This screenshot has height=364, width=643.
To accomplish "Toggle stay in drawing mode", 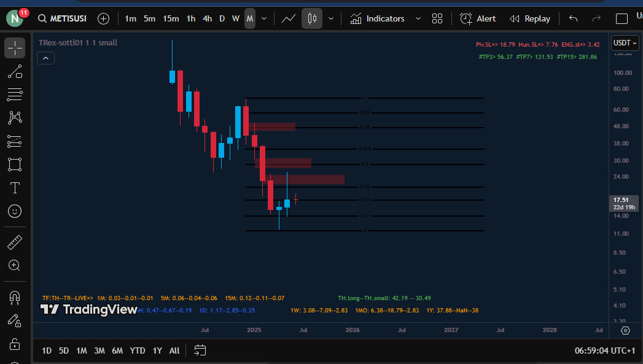I will click(x=15, y=320).
